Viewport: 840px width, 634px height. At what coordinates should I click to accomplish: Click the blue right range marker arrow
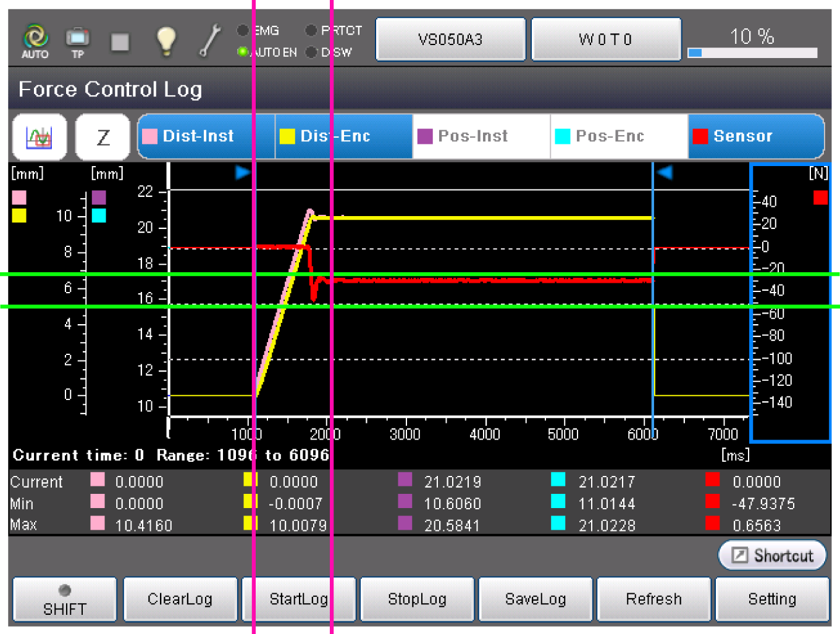click(x=665, y=173)
